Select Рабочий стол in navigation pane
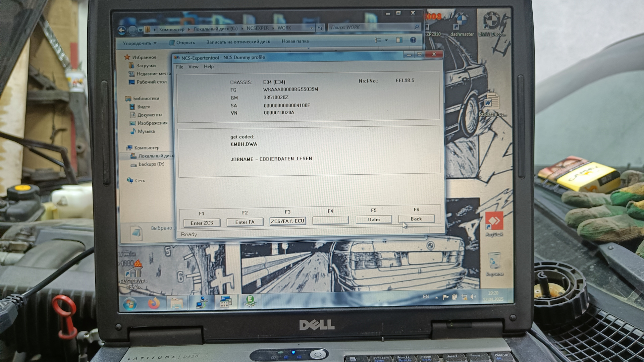Viewport: 644px width, 362px height. coord(148,82)
